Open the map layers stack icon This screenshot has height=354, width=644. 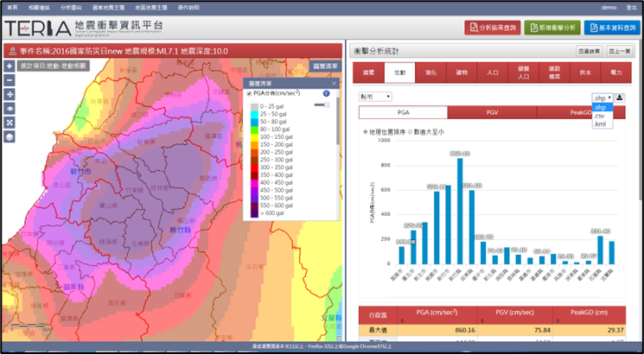(9, 136)
